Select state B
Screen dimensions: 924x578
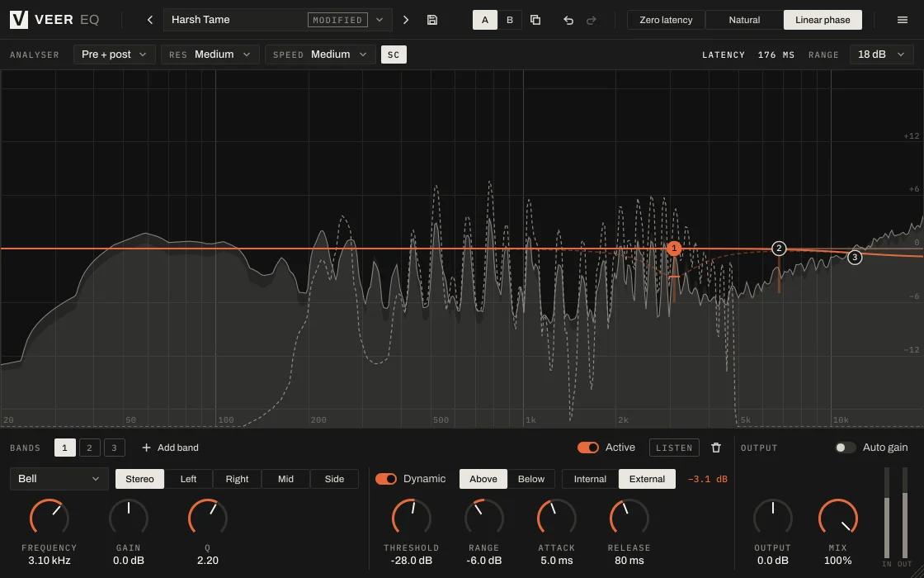(x=510, y=20)
